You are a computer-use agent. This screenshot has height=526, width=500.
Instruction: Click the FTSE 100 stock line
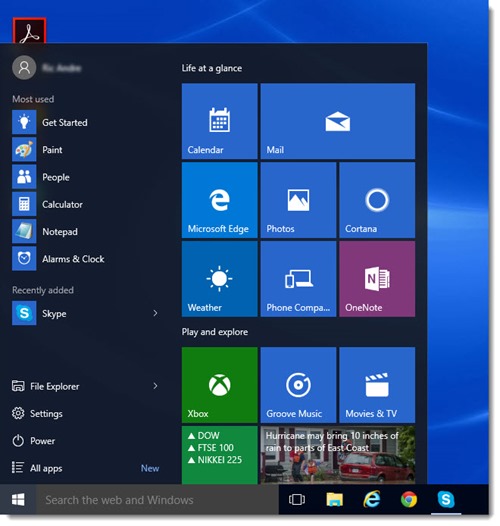click(211, 448)
